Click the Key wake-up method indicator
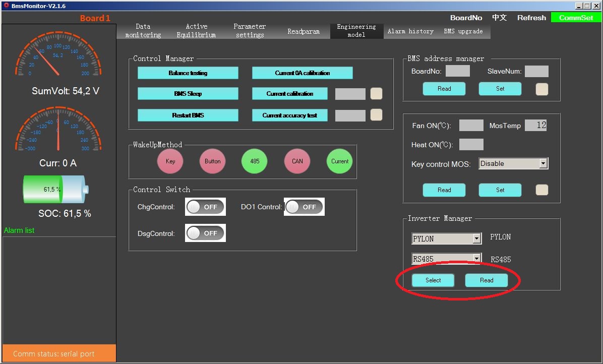Image resolution: width=603 pixels, height=364 pixels. tap(170, 161)
